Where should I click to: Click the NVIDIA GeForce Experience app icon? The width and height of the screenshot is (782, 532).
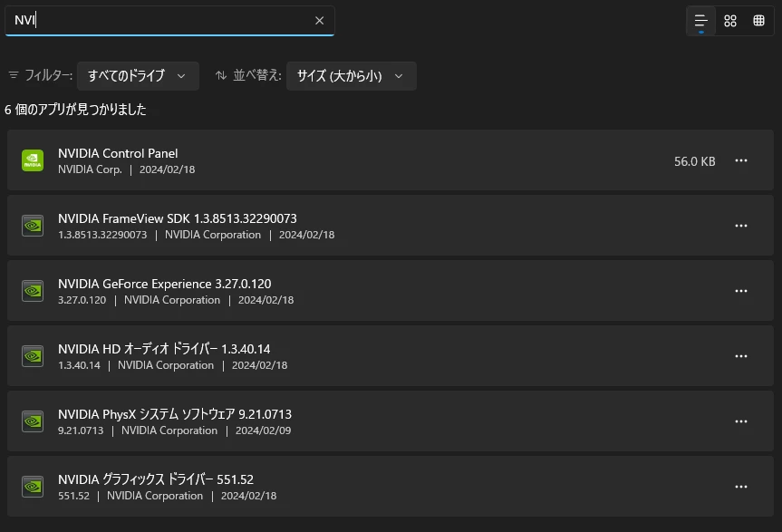[x=33, y=291]
